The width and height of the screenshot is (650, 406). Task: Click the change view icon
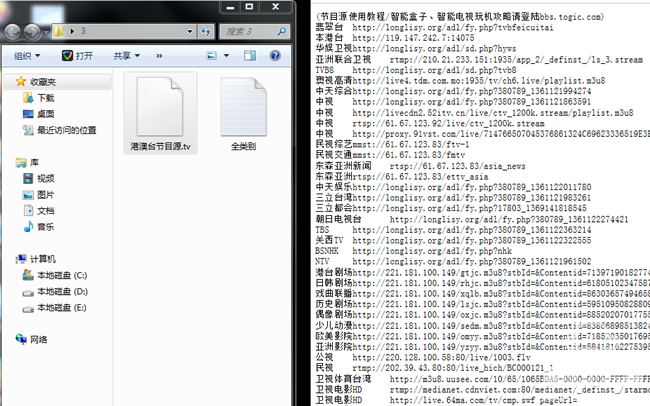[x=211, y=56]
